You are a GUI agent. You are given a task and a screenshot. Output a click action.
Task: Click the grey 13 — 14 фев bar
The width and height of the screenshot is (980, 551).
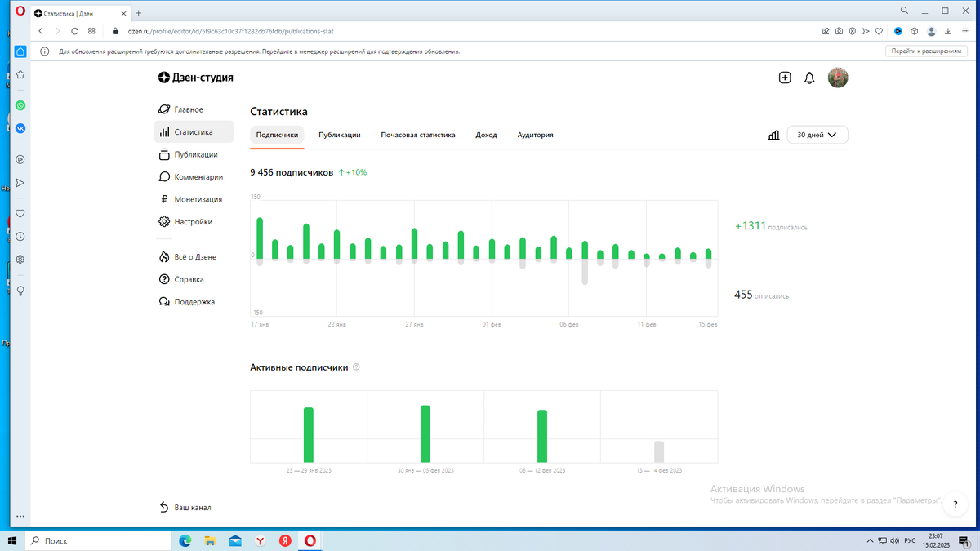click(659, 452)
